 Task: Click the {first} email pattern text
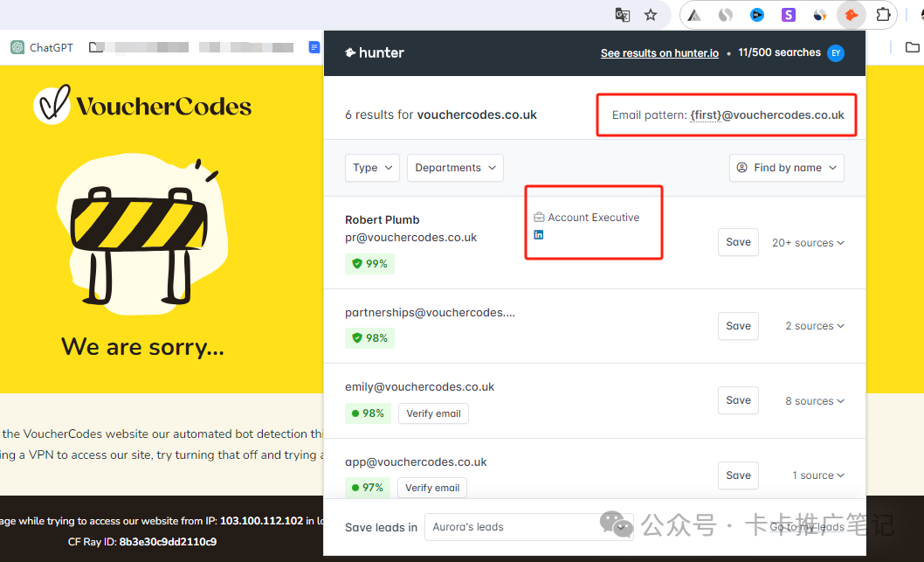(x=706, y=115)
